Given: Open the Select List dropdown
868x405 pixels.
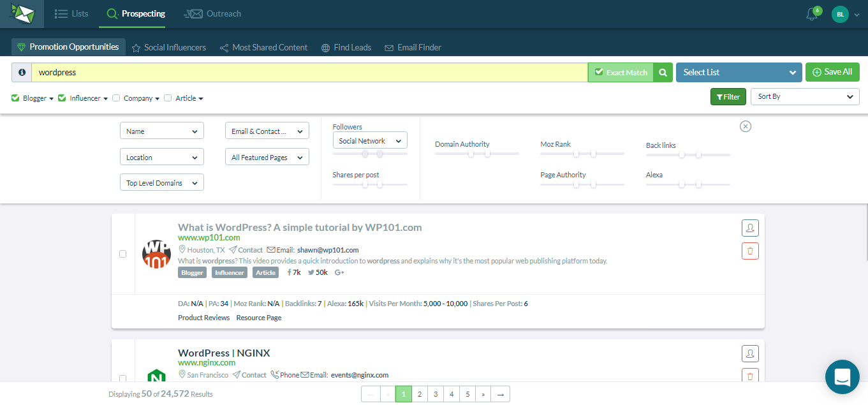Looking at the screenshot, I should click(739, 72).
